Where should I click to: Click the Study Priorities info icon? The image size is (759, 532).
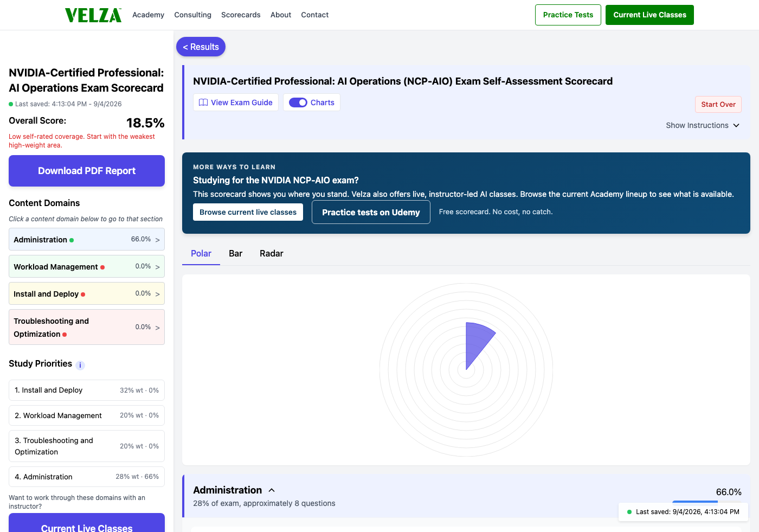pyautogui.click(x=80, y=365)
